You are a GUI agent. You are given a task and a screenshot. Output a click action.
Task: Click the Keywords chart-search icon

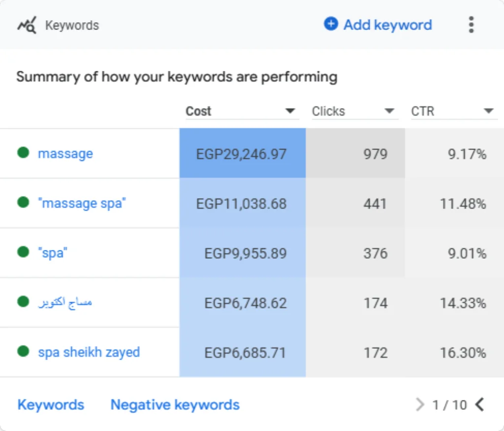tap(27, 25)
